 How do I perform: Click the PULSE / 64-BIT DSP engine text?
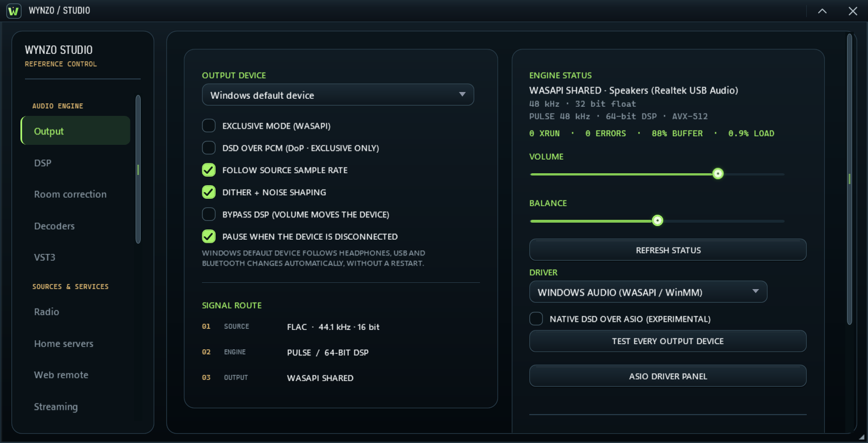328,353
